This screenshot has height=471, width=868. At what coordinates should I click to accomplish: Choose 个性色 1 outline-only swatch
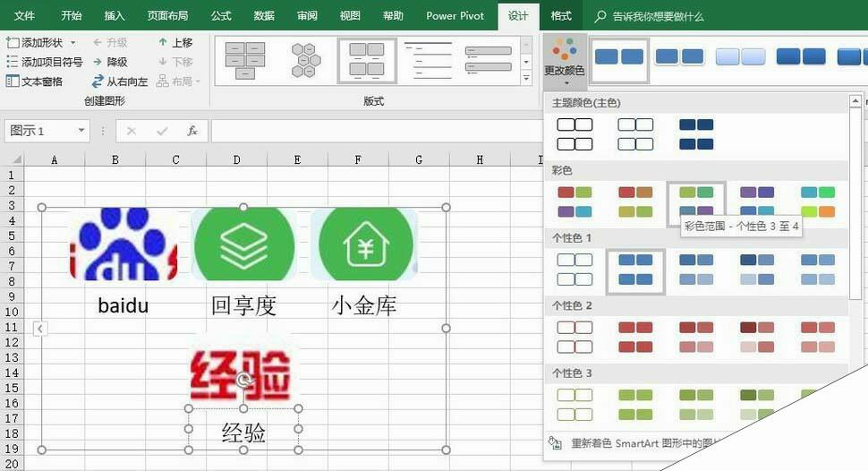(574, 270)
